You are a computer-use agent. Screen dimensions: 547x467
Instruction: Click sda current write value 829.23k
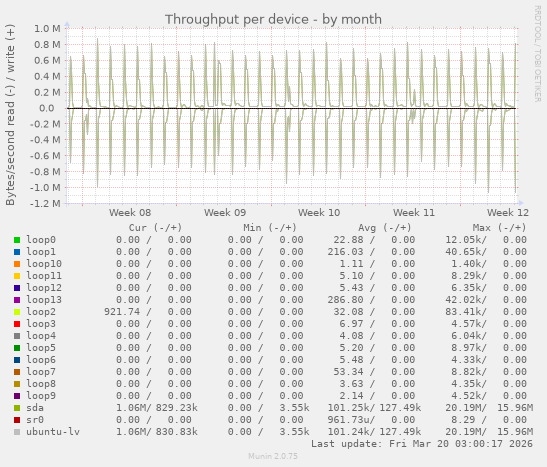click(177, 408)
